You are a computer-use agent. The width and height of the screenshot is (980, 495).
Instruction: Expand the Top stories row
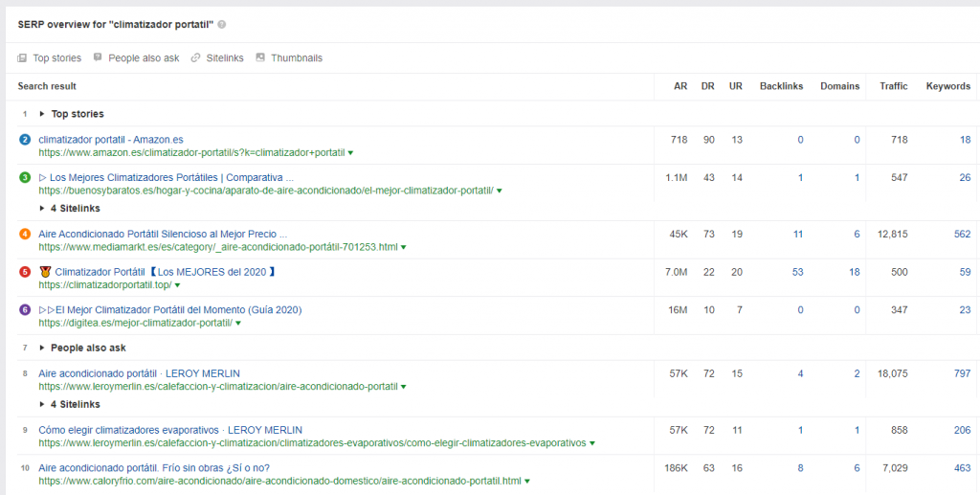pos(42,114)
